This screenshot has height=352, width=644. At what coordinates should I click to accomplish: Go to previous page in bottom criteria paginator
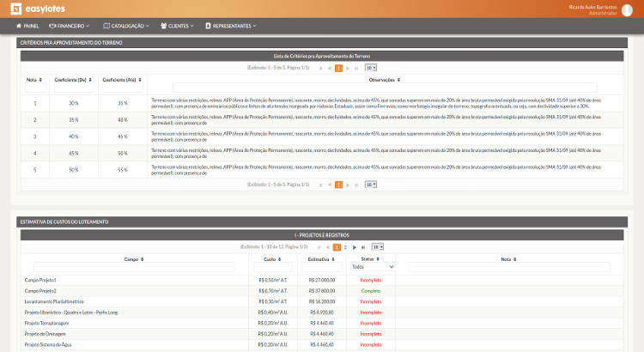[329, 185]
